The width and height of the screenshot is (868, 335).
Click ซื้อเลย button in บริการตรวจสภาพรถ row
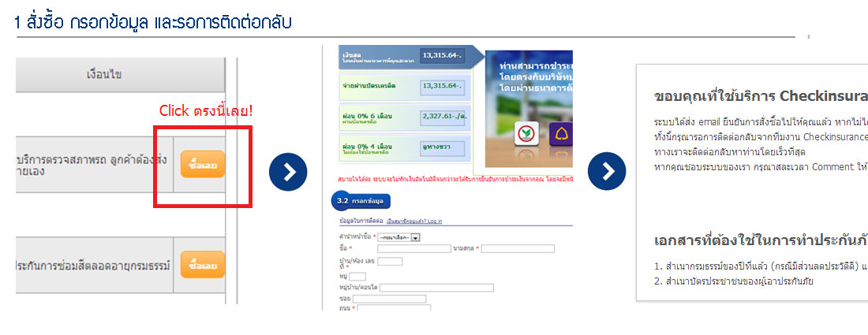click(x=203, y=164)
